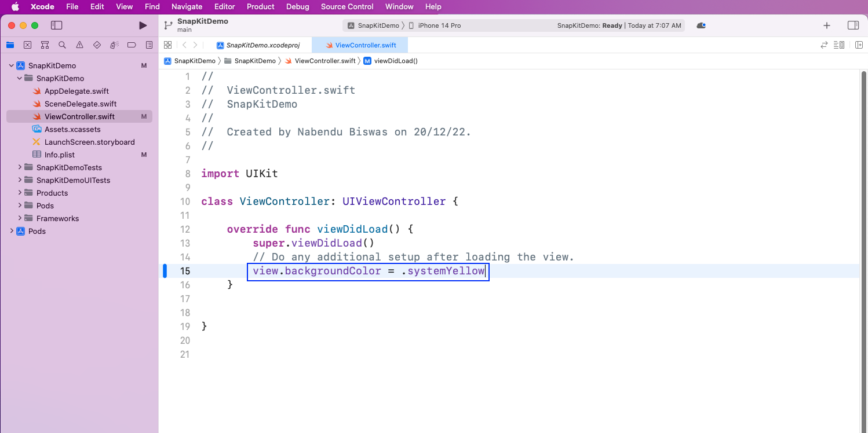Viewport: 868px width, 433px height.
Task: Switch to the SnapKitDemo.xcodeproj tab
Action: coord(258,45)
